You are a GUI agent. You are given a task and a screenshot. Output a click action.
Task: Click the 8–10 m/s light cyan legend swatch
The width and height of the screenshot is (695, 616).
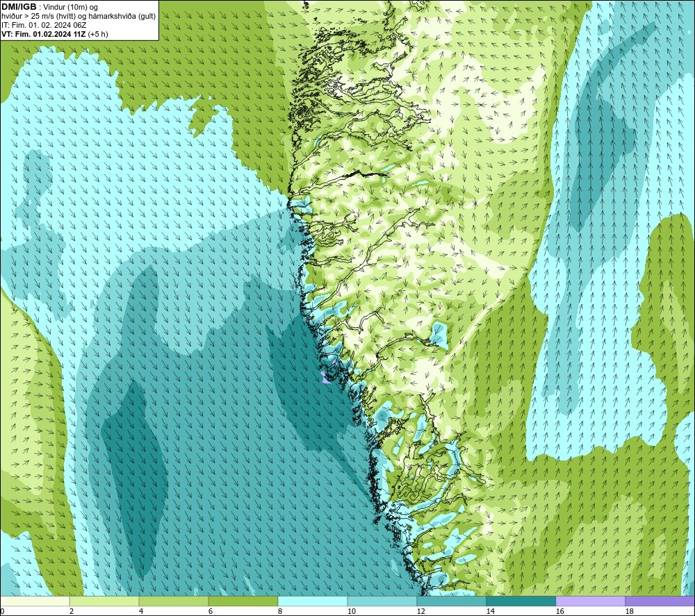click(313, 601)
